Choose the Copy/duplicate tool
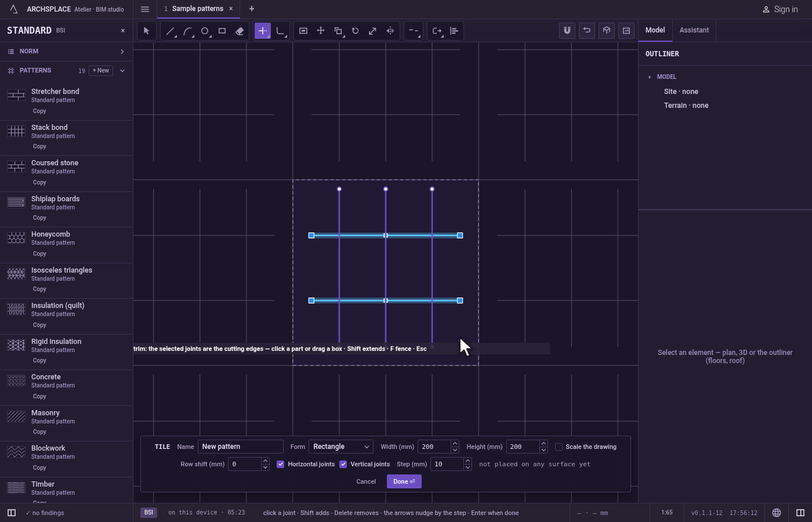The width and height of the screenshot is (812, 522). click(338, 31)
